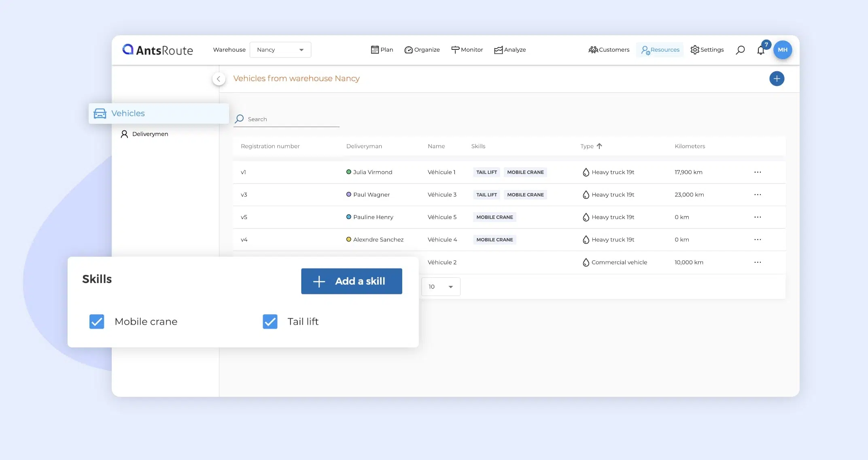Open the Plan menu
Image resolution: width=868 pixels, height=460 pixels.
pos(382,50)
